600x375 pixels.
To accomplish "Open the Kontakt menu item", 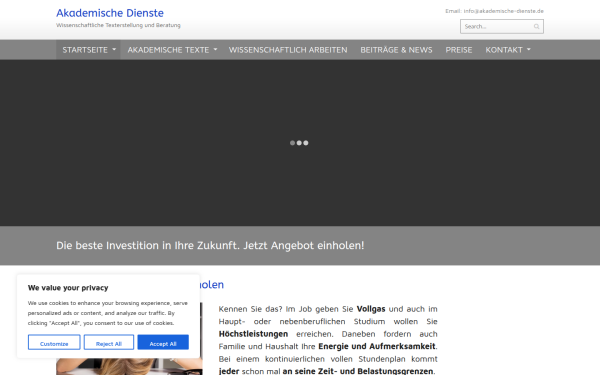I will click(504, 50).
